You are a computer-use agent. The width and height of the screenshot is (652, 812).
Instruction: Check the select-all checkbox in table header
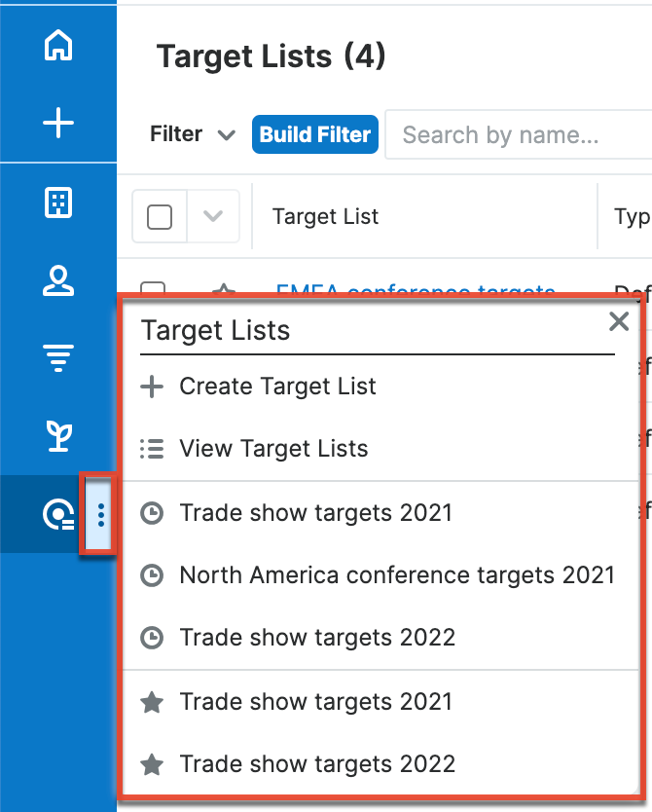(159, 215)
